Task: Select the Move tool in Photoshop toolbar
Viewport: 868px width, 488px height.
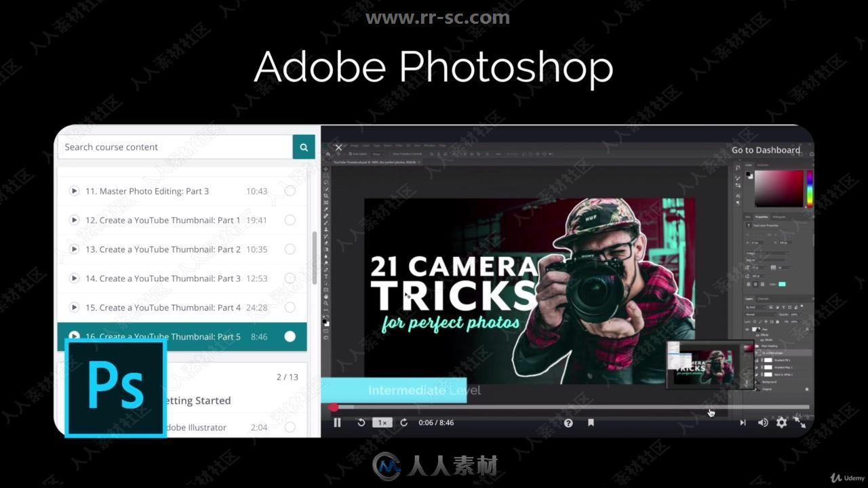Action: click(x=326, y=168)
